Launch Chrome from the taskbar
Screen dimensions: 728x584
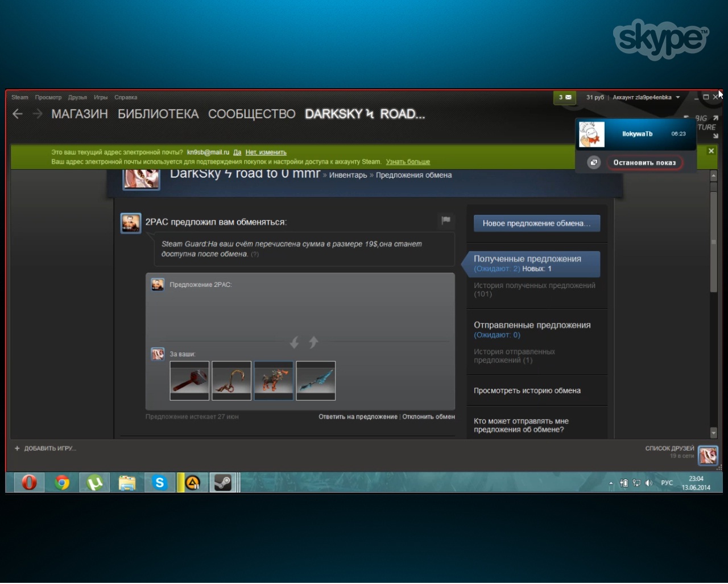point(62,483)
